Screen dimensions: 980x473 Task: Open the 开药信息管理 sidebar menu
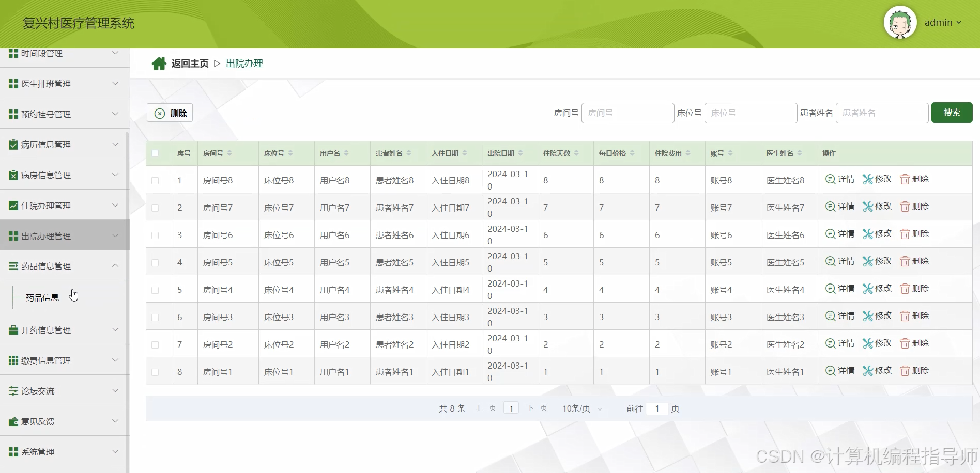[x=65, y=330]
